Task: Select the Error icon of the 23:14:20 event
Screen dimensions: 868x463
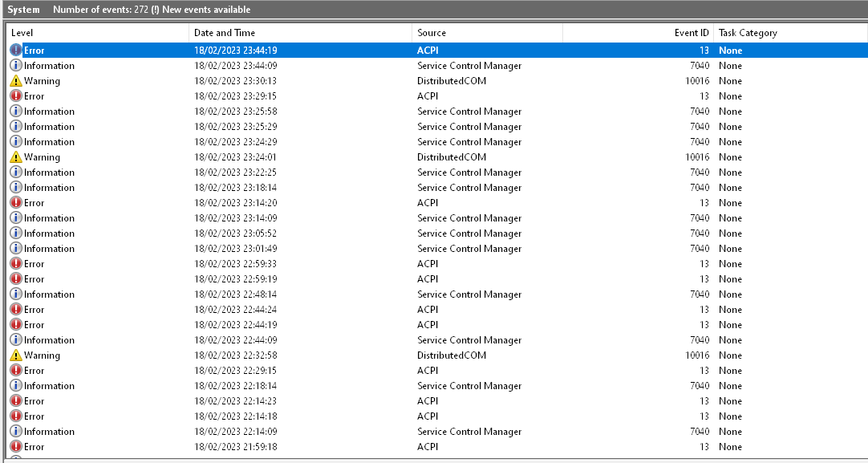Action: pyautogui.click(x=16, y=203)
